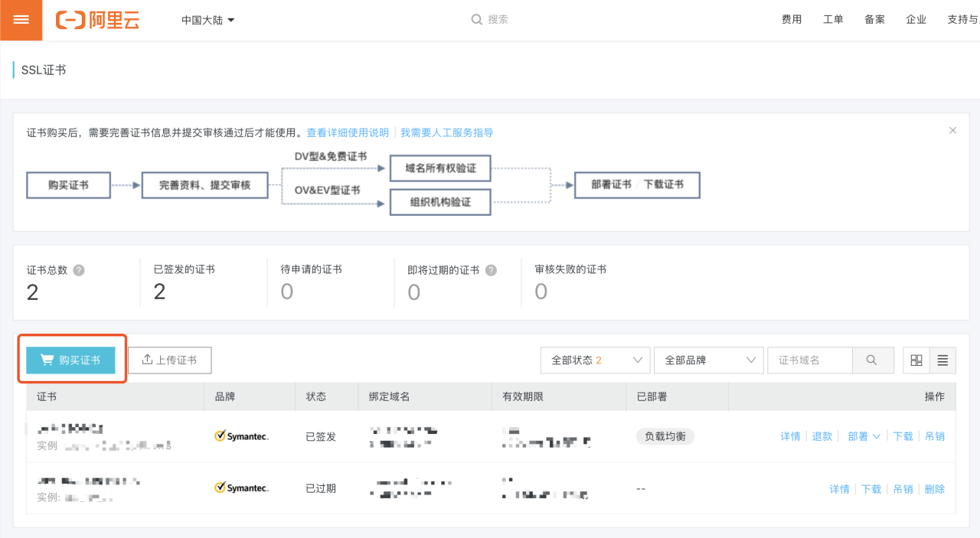Open 查看详细使用说明 link
The image size is (980, 538).
tap(348, 132)
